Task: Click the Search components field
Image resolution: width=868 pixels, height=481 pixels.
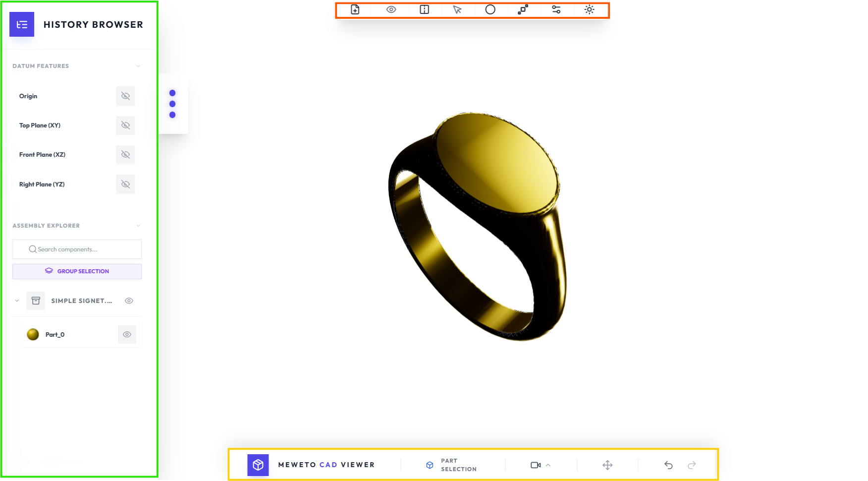Action: pos(77,249)
